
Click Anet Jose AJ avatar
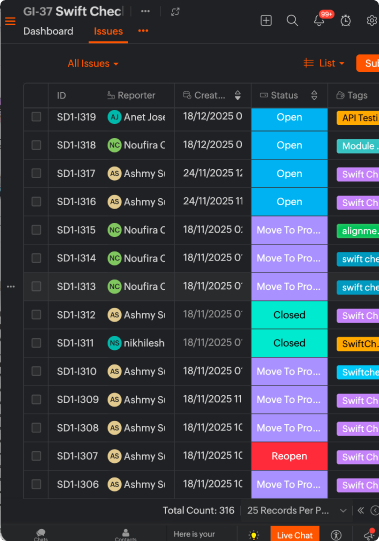[114, 117]
